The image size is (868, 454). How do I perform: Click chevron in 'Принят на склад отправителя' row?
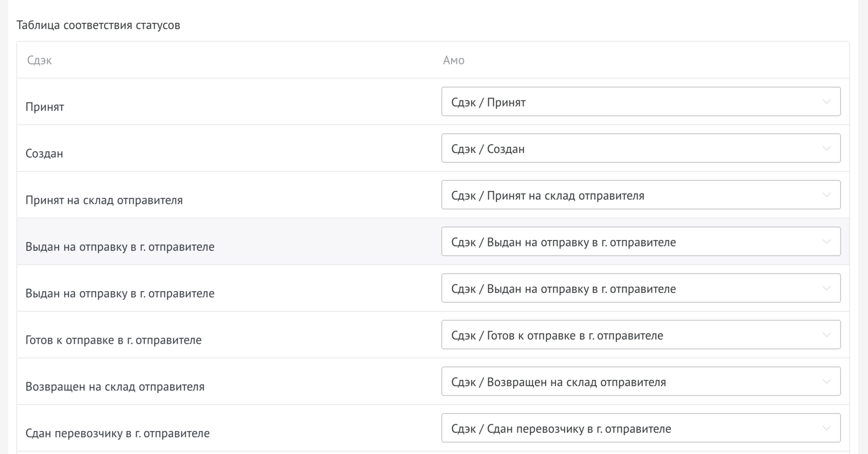coord(826,195)
